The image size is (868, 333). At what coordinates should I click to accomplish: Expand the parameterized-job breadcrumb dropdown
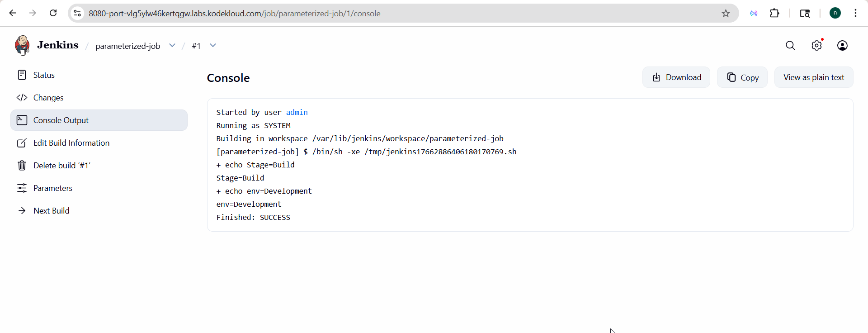[x=172, y=45]
